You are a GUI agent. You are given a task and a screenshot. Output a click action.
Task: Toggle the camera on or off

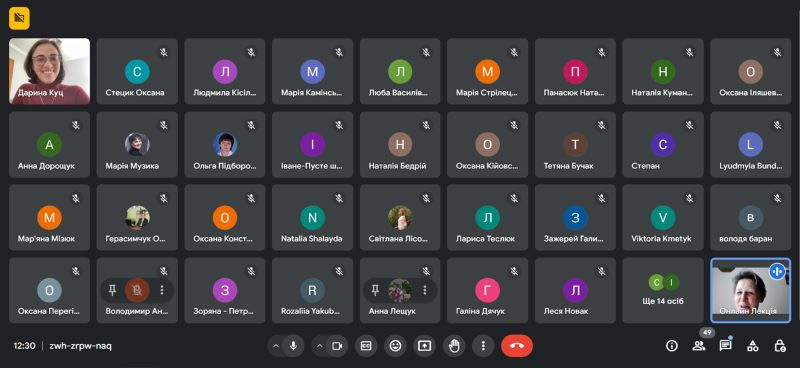(x=337, y=346)
